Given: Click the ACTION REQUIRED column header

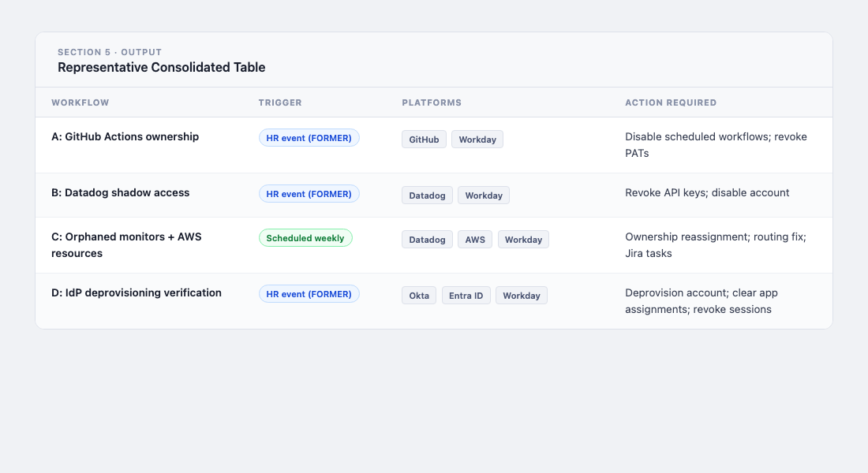Looking at the screenshot, I should pos(671,102).
